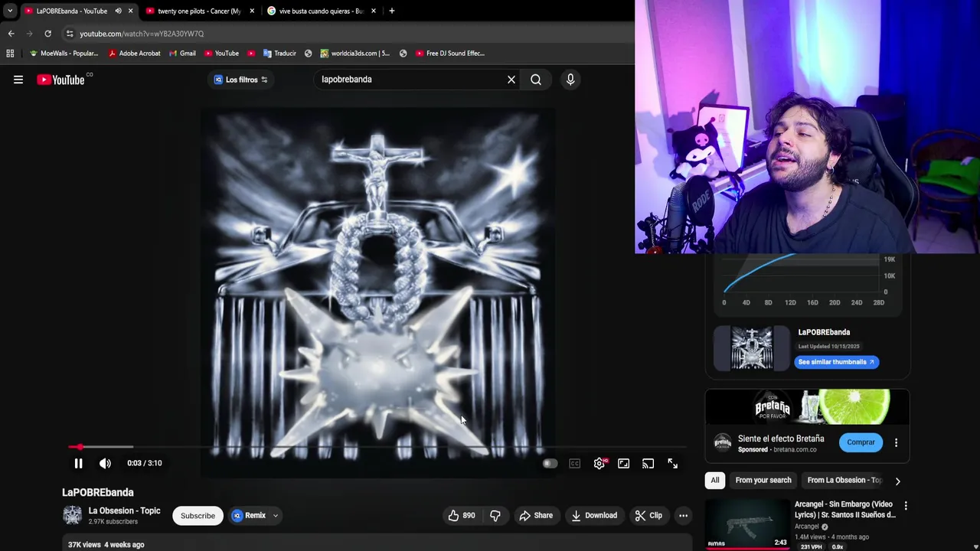Mute the video with the speaker icon

105,463
